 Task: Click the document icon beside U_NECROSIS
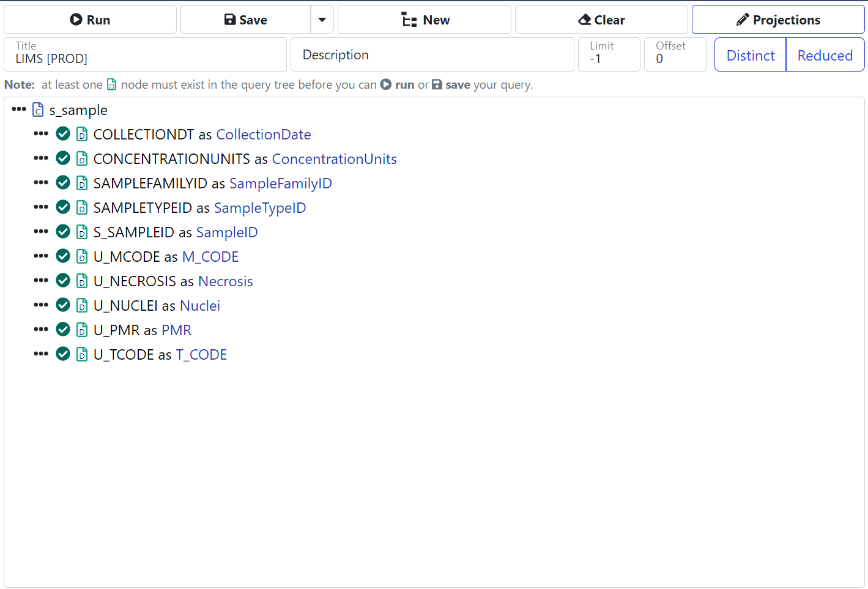[x=82, y=281]
